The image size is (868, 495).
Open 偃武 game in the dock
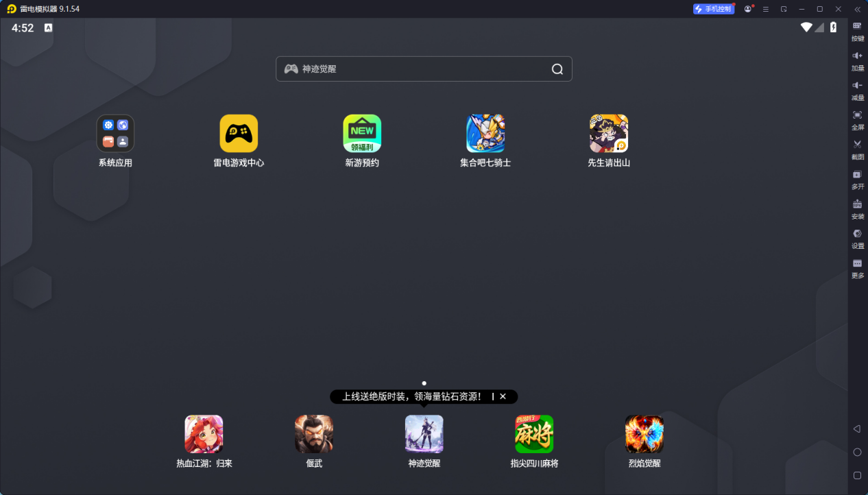pos(314,434)
